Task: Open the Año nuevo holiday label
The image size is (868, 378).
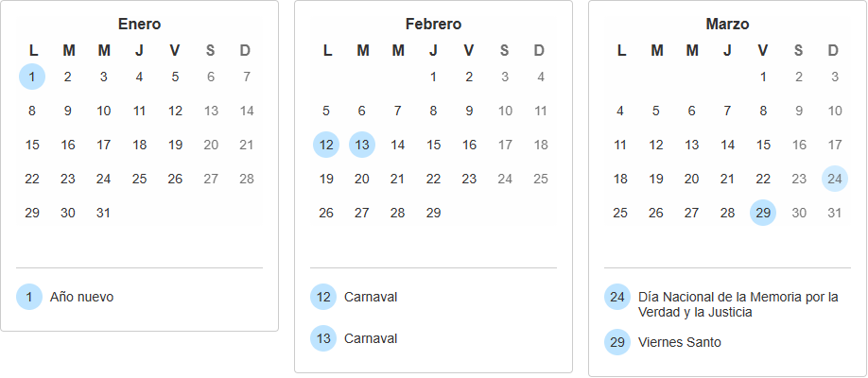Action: click(x=82, y=297)
